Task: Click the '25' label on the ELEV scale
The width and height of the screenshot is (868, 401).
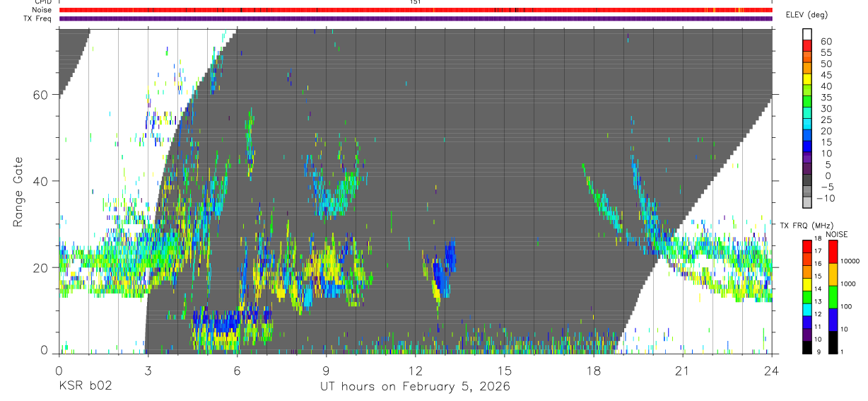Action: [825, 120]
